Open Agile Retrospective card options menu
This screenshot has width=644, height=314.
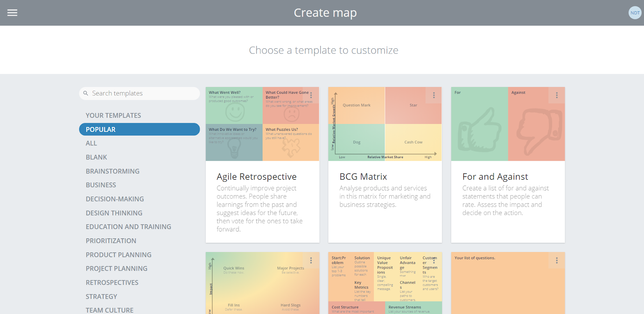311,95
